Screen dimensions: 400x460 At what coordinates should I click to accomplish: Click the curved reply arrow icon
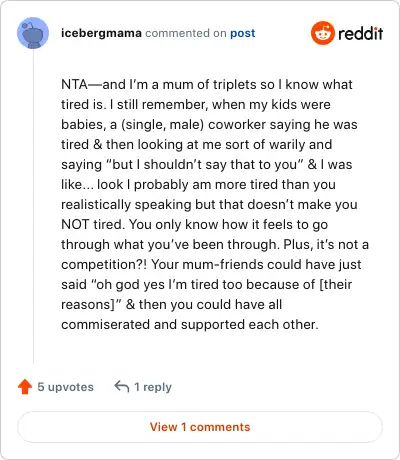(x=122, y=387)
